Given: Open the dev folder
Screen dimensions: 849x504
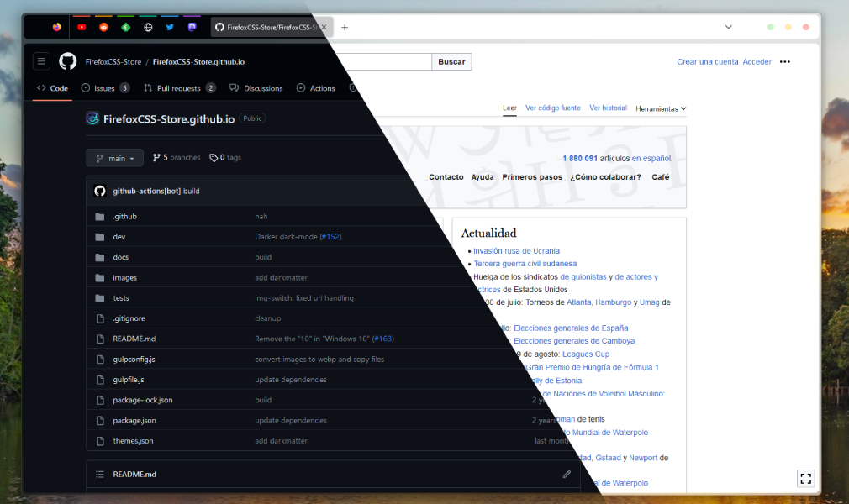Looking at the screenshot, I should coord(119,237).
